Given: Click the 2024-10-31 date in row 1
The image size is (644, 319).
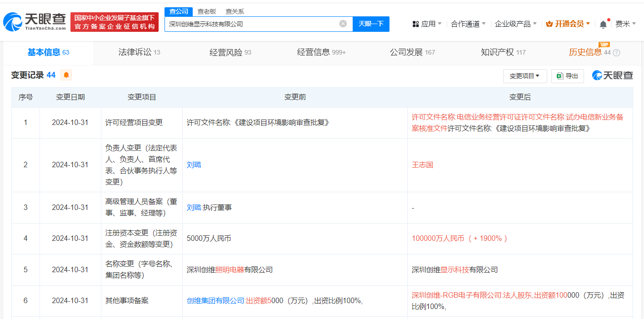Looking at the screenshot, I should [70, 122].
